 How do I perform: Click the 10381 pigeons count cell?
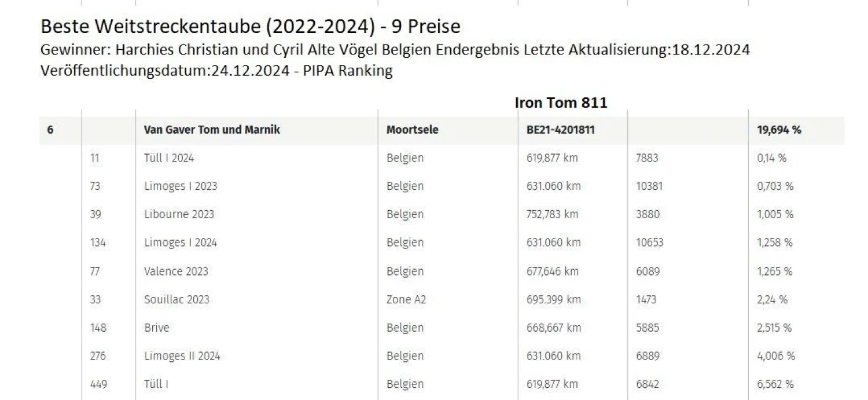(649, 186)
